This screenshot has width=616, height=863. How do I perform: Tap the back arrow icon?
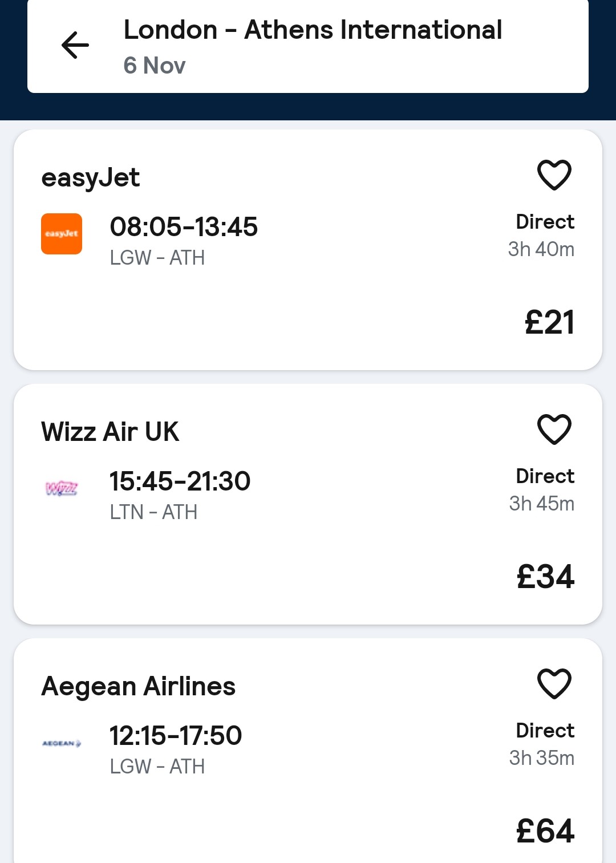click(75, 46)
